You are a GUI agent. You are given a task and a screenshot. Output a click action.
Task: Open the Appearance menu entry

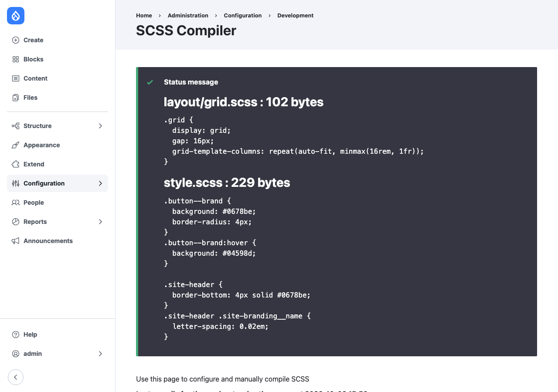point(58,145)
